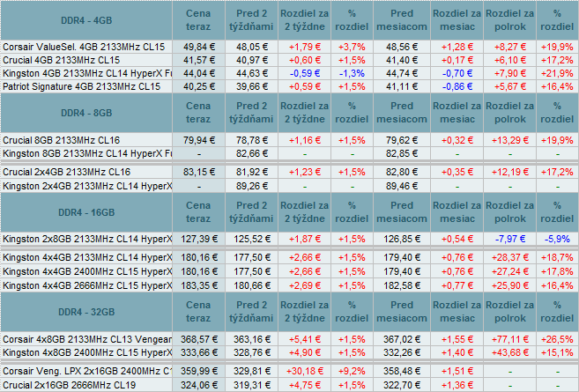Click the current price "83,15 €"
Viewport: 579px width, 392px height.
199,172
